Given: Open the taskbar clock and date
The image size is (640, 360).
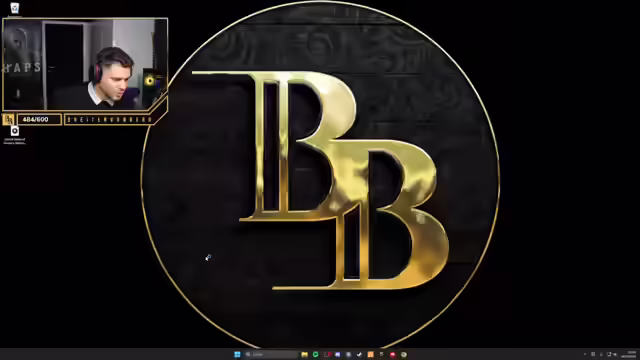Looking at the screenshot, I should pos(629,354).
